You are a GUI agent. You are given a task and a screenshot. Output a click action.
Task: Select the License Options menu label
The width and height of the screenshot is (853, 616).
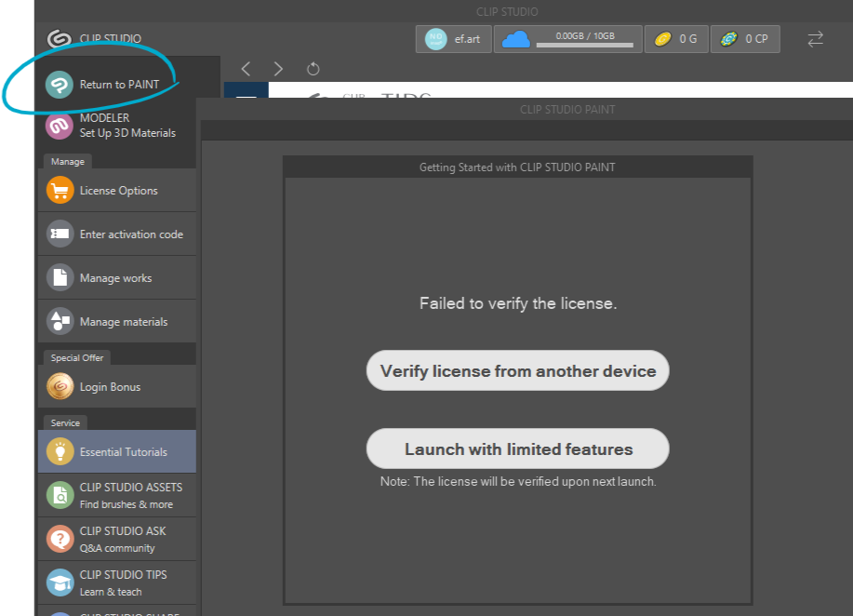(118, 191)
